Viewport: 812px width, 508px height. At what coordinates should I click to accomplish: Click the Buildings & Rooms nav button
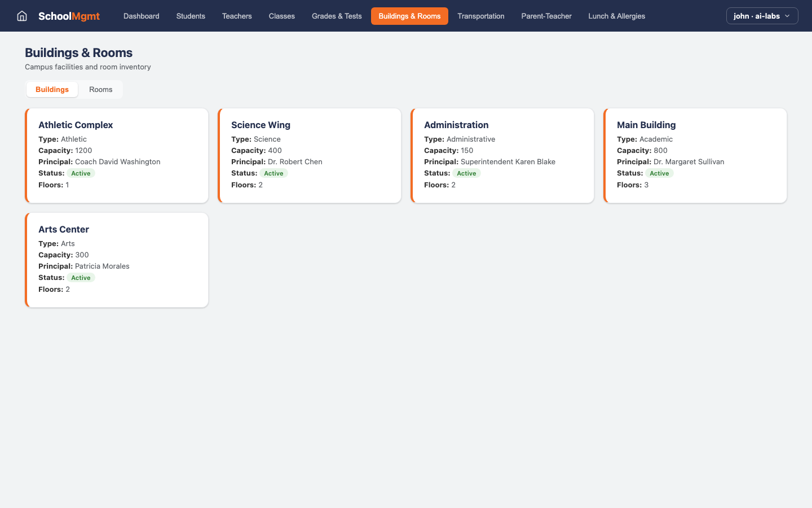tap(409, 16)
